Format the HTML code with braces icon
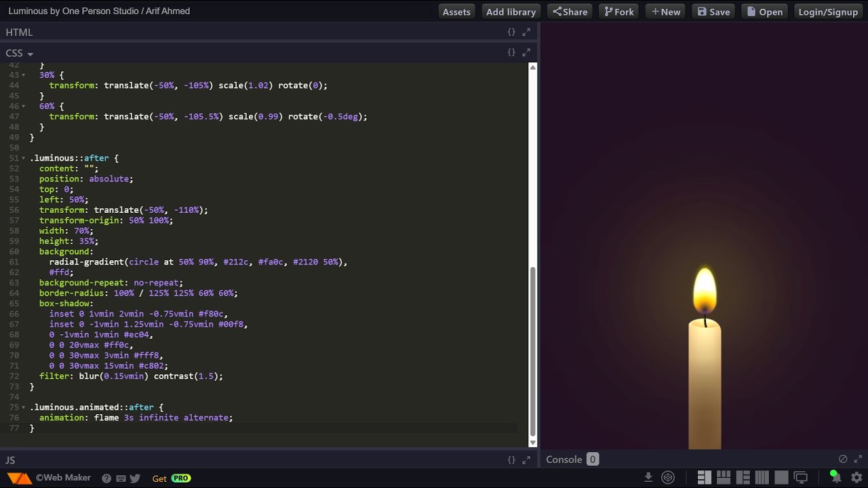Image resolution: width=868 pixels, height=488 pixels. tap(511, 32)
